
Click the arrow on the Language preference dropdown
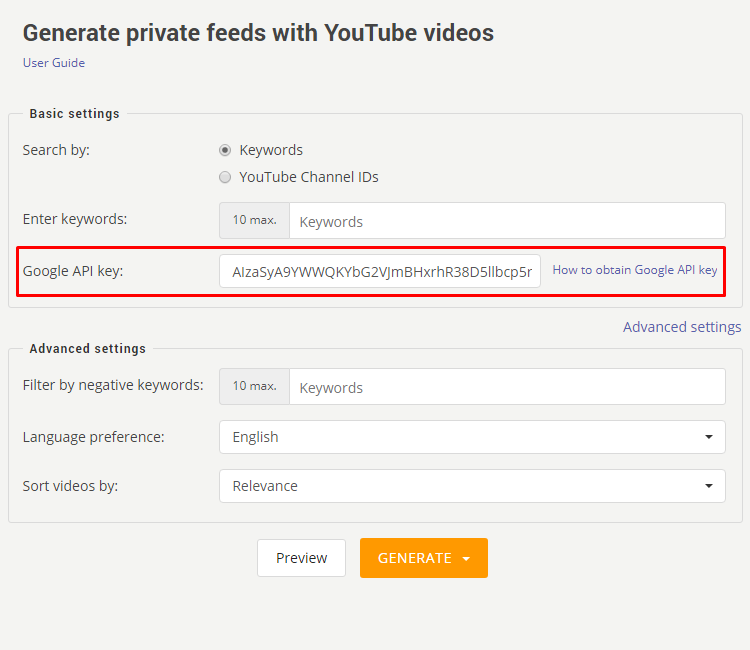709,437
